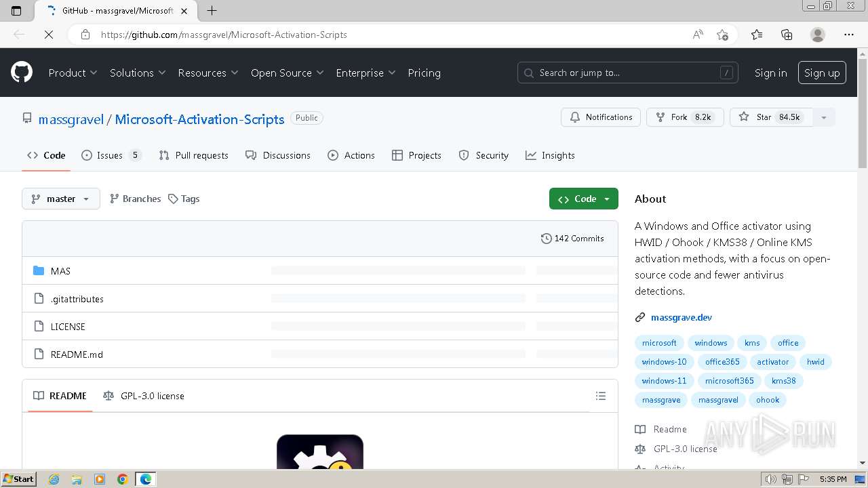Click the Read aloud icon in address bar
The height and width of the screenshot is (488, 868).
coord(698,35)
